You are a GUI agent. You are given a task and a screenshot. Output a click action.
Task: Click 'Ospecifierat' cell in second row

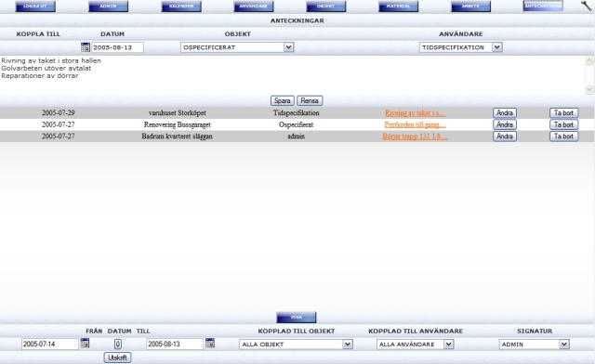click(297, 124)
